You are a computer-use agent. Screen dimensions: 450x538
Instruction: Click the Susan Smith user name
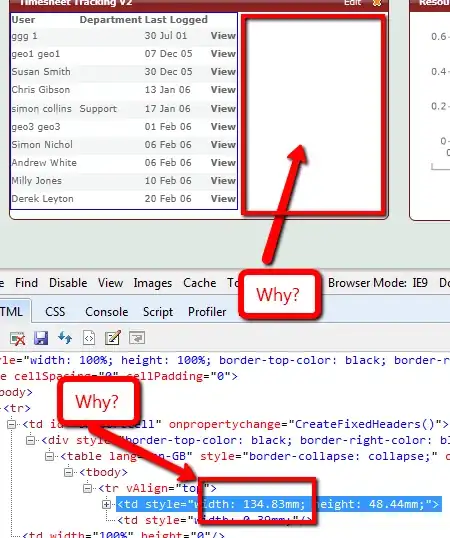point(41,72)
